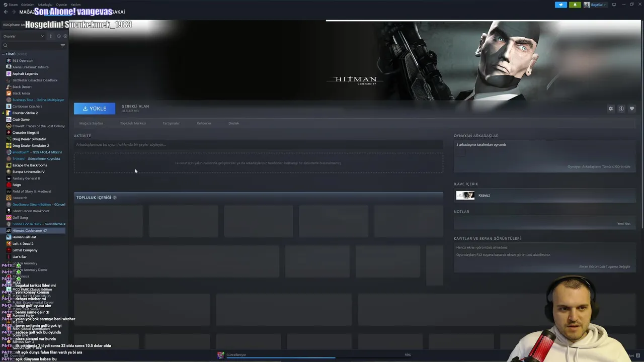Click the Left 4 Dead 2 game icon

(x=9, y=244)
